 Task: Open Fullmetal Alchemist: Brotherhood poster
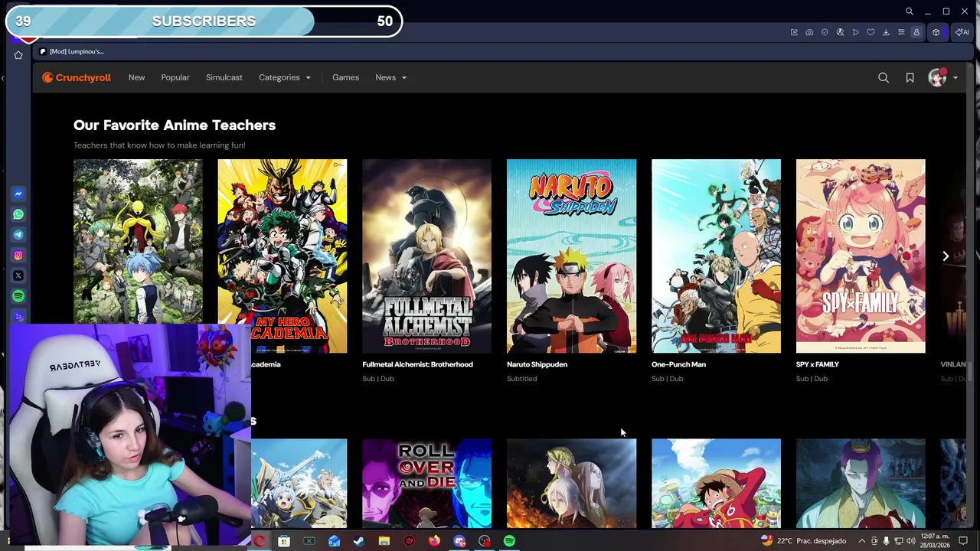tap(426, 256)
